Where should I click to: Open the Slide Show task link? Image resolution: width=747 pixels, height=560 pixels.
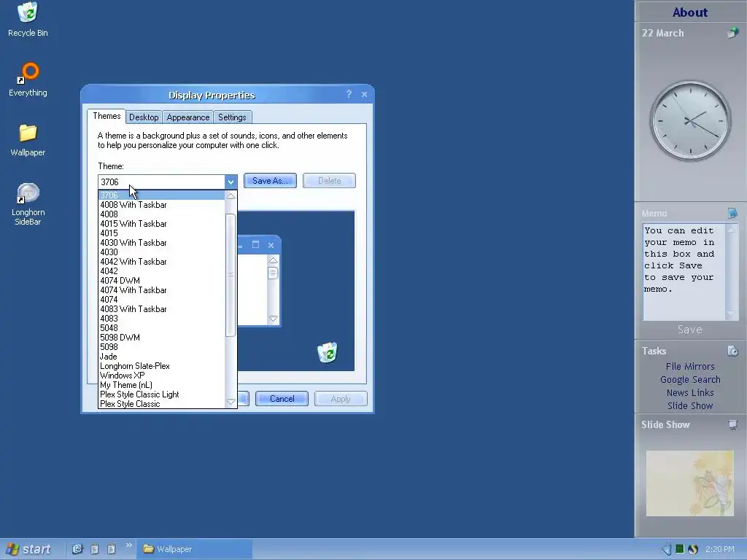tap(690, 405)
